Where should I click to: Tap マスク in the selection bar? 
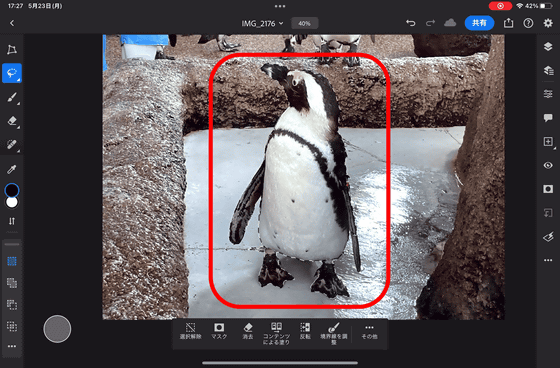[x=219, y=331]
